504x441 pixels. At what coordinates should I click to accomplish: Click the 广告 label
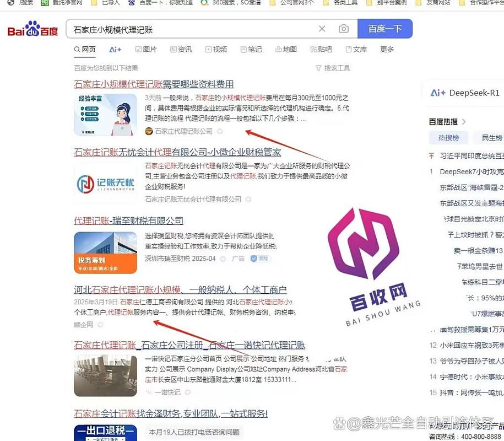(x=238, y=259)
